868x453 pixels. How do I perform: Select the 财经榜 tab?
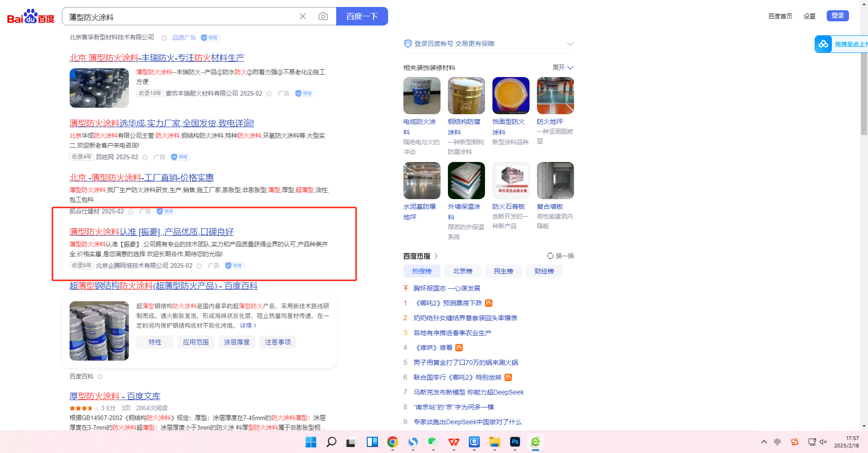tap(544, 271)
